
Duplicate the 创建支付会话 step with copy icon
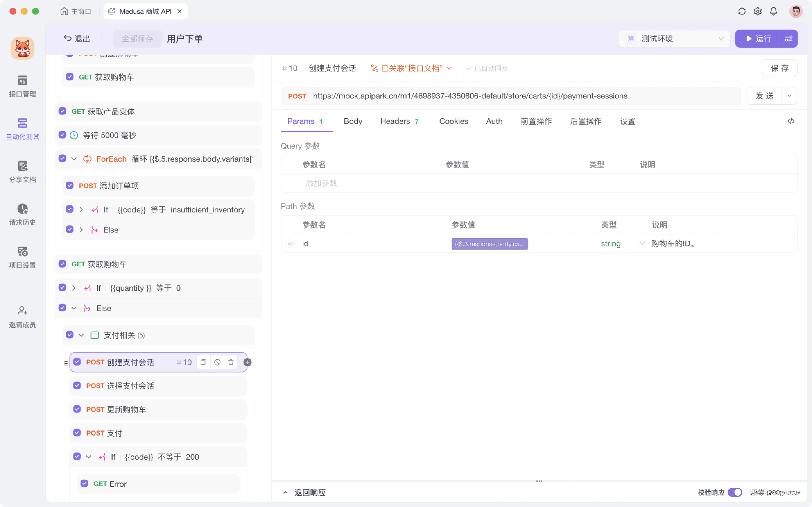203,362
